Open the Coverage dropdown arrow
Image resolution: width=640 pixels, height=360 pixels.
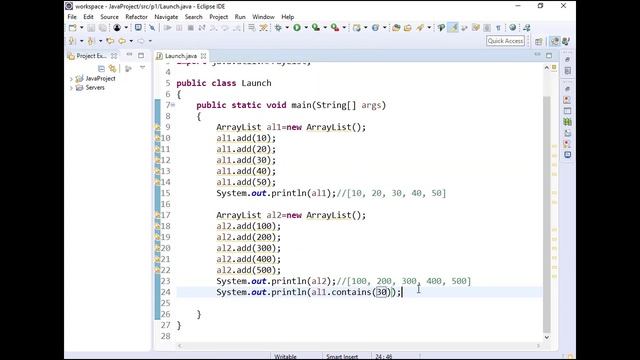(325, 28)
